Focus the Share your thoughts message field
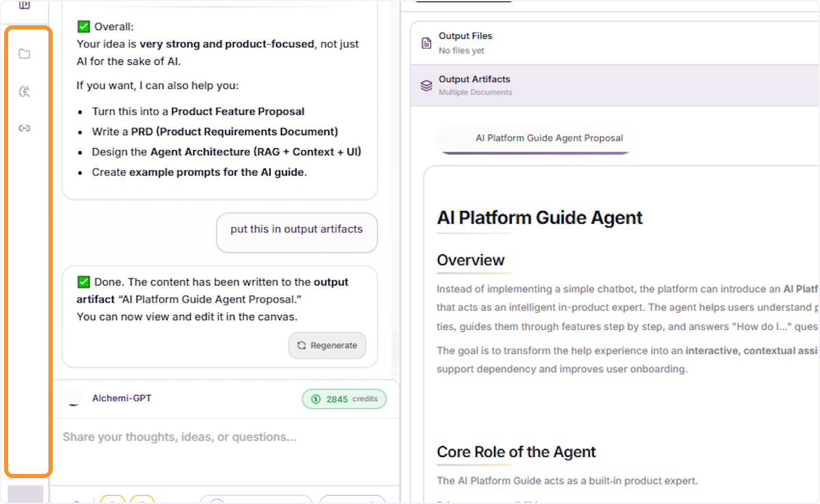 pyautogui.click(x=224, y=437)
